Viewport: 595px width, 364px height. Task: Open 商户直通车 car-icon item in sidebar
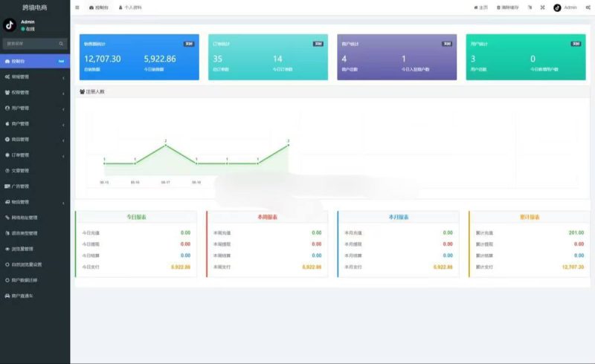35,296
